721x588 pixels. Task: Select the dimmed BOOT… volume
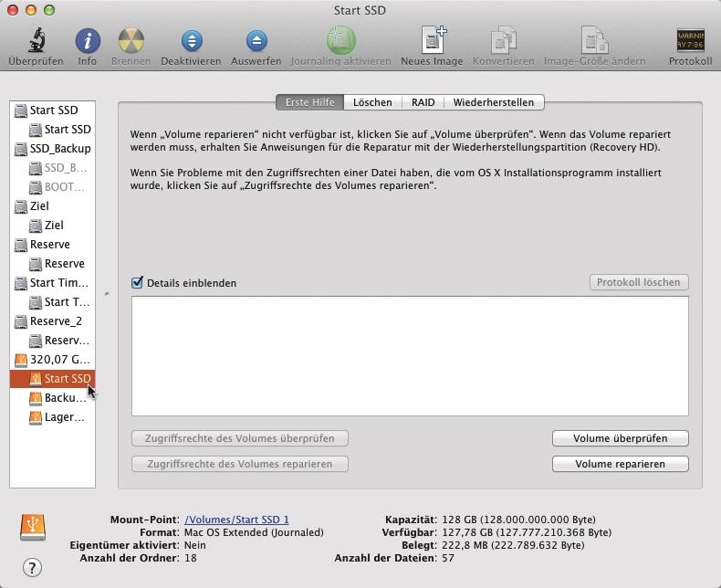[x=52, y=187]
